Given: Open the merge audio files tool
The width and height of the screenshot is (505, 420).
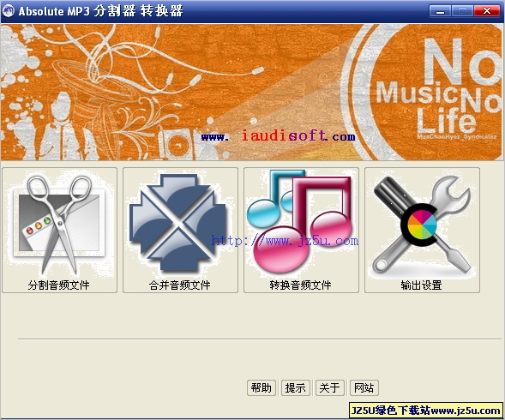Looking at the screenshot, I should pyautogui.click(x=180, y=230).
